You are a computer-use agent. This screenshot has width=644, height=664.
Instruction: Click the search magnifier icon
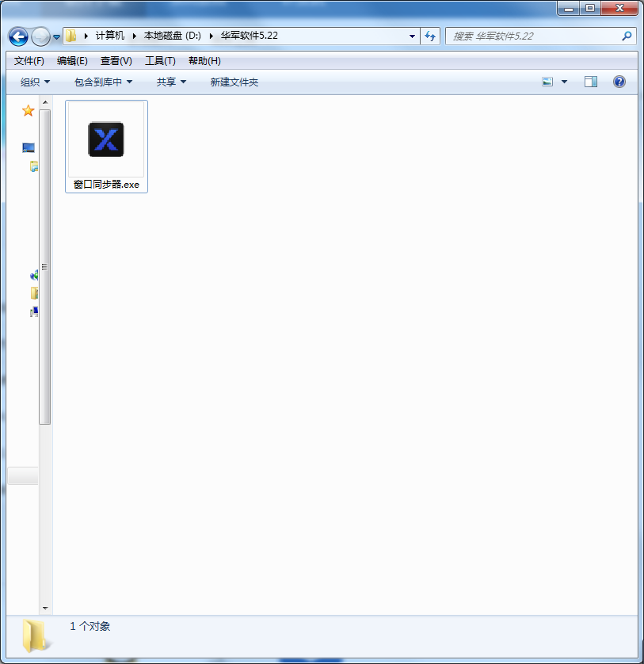coord(627,36)
